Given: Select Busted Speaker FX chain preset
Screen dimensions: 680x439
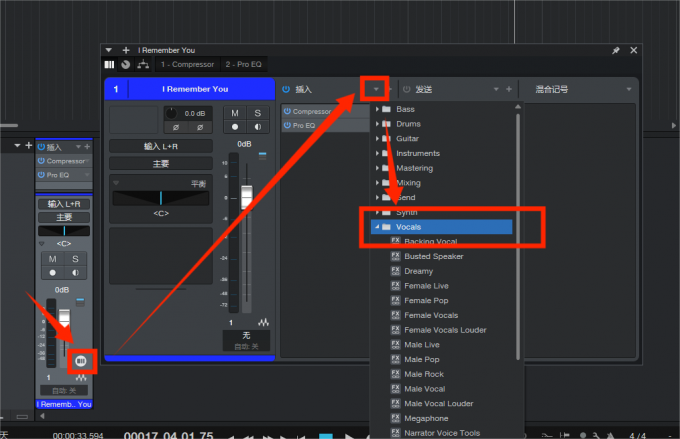Looking at the screenshot, I should [434, 256].
